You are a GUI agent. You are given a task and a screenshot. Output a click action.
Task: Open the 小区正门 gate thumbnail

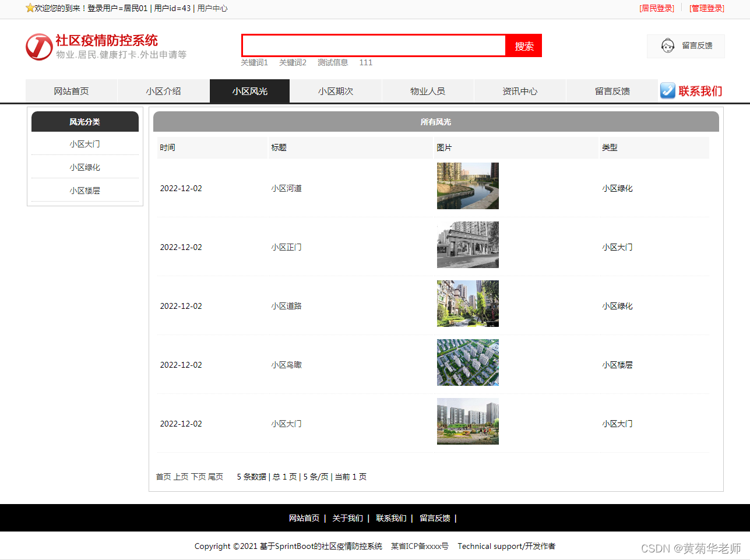coord(468,245)
